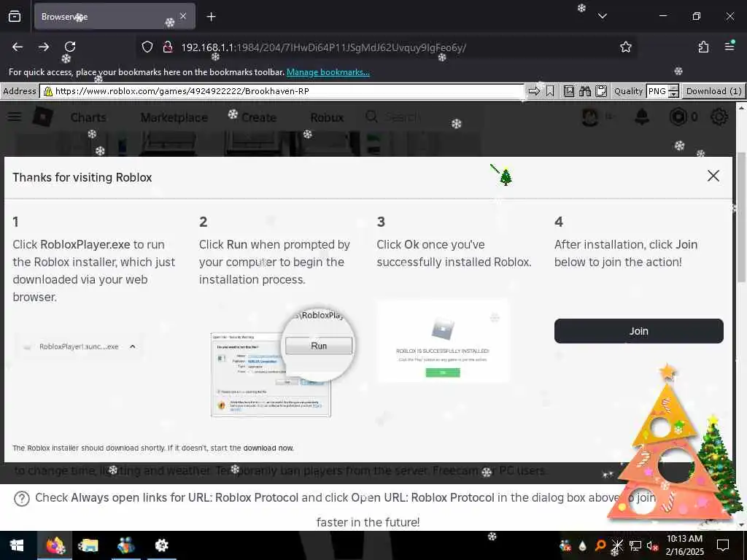Open the Manage bookmarks link
This screenshot has height=560, width=747.
[328, 72]
